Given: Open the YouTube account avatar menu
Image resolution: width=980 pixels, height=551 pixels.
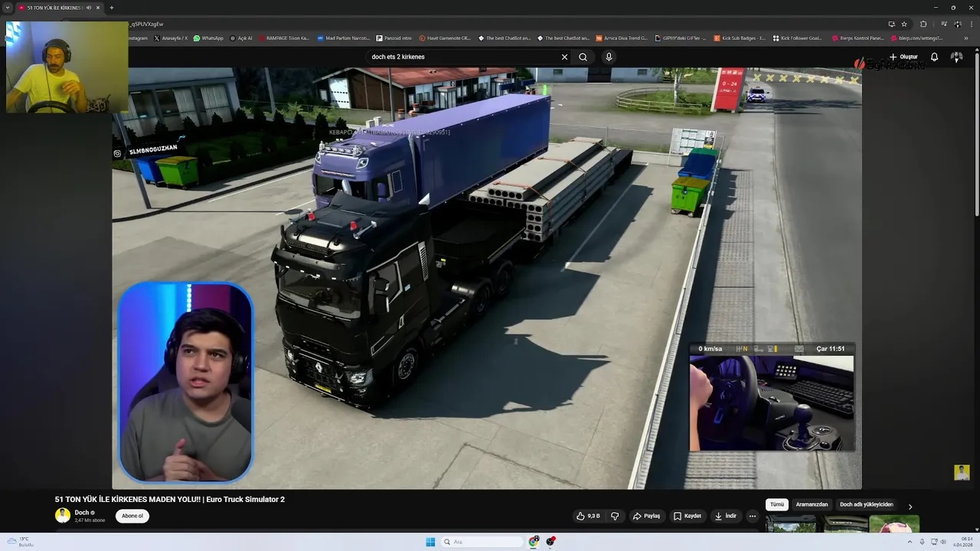Looking at the screenshot, I should [956, 57].
